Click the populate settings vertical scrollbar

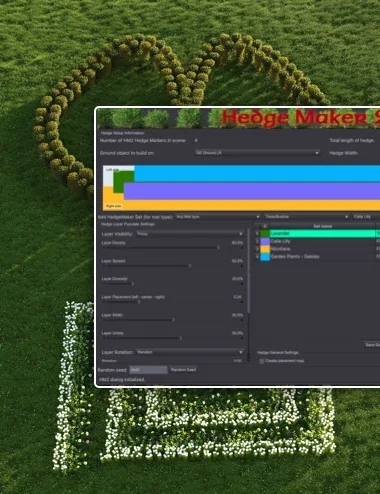pyautogui.click(x=248, y=270)
